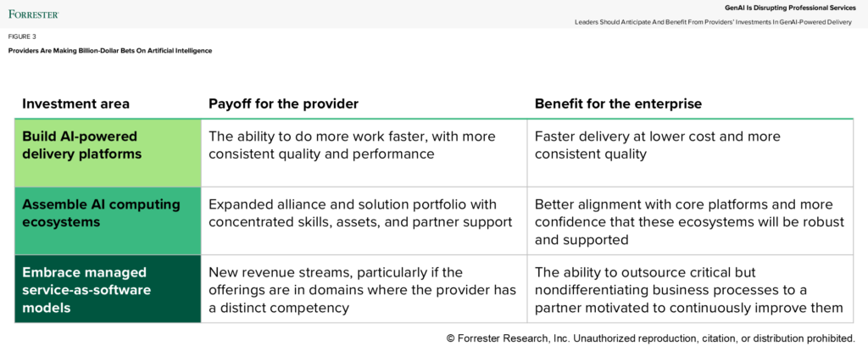Select the 'Assemble AI computing ecosystems' cell
Viewport: 868px width, 346px height.
pos(108,220)
